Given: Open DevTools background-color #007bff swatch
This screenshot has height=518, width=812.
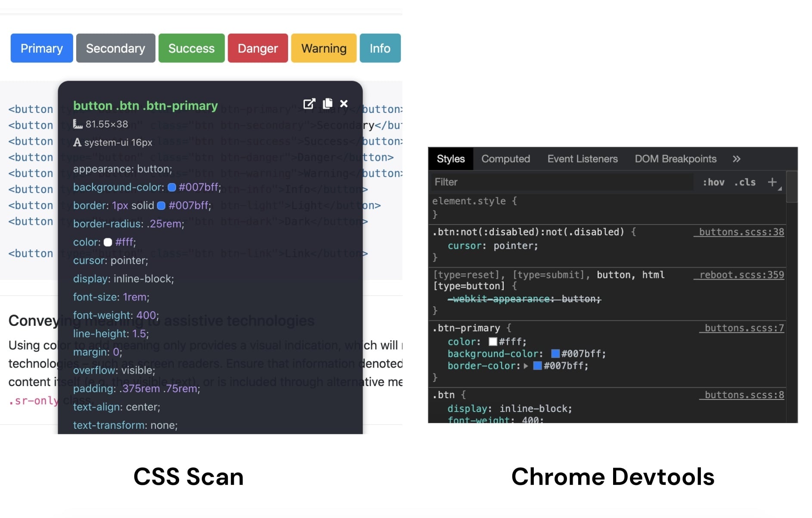Looking at the screenshot, I should [555, 354].
